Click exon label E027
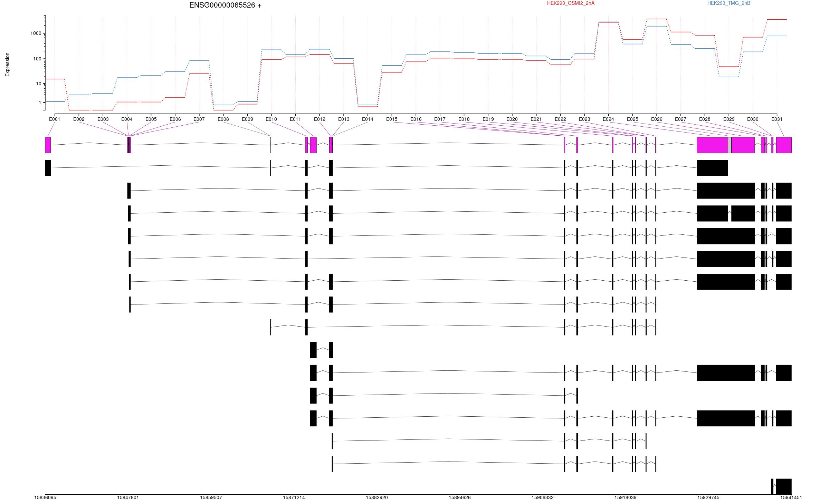The image size is (829, 504). pyautogui.click(x=680, y=119)
